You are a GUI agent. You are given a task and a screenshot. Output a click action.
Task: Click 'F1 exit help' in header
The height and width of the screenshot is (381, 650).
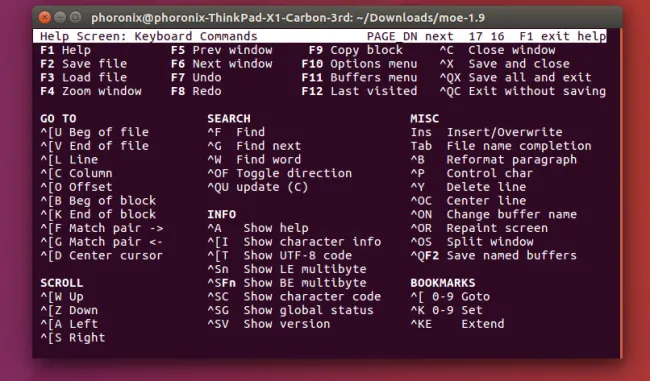(563, 36)
